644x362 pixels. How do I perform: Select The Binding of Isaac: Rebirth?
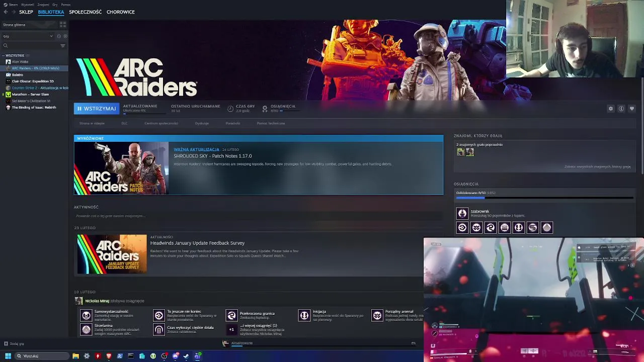[x=34, y=107]
